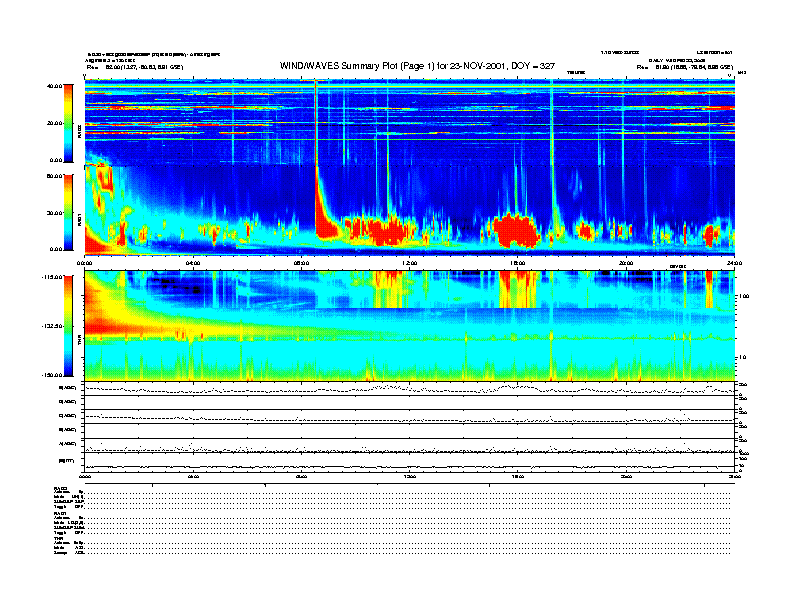
Task: Click the 60.00 color scale label
Action: (55, 176)
